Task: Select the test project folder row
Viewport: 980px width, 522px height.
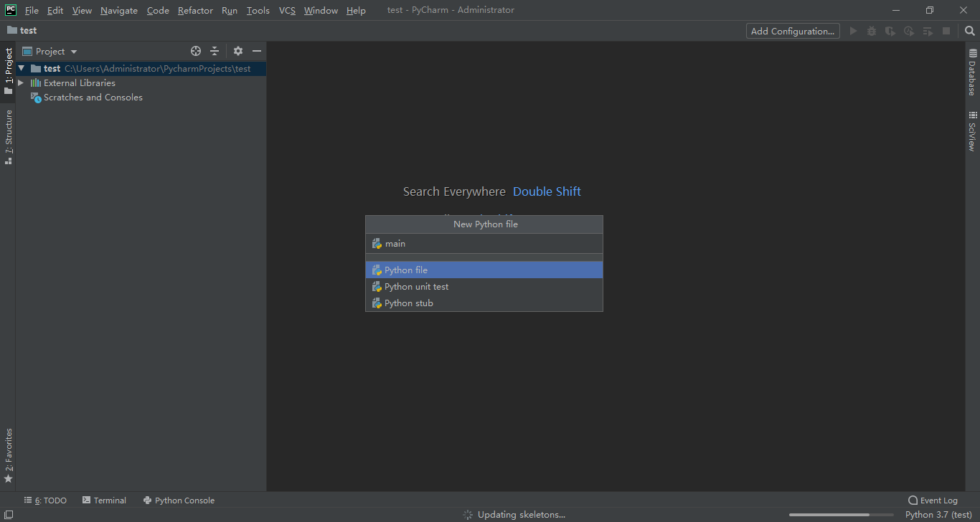Action: [x=141, y=68]
